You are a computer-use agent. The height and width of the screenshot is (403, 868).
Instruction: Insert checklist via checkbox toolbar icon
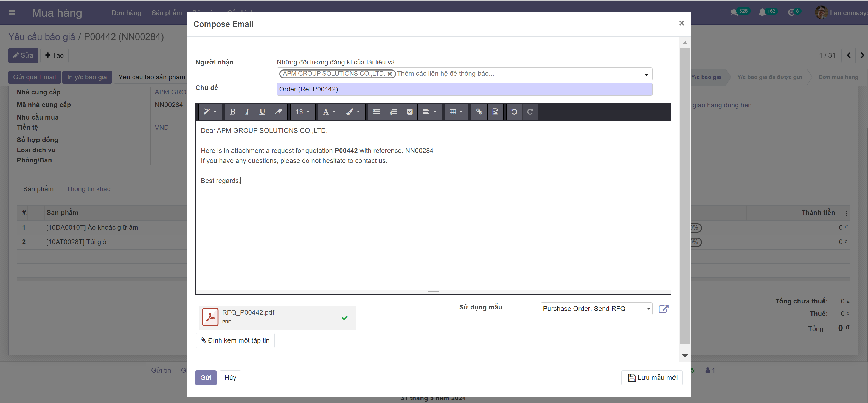click(410, 112)
